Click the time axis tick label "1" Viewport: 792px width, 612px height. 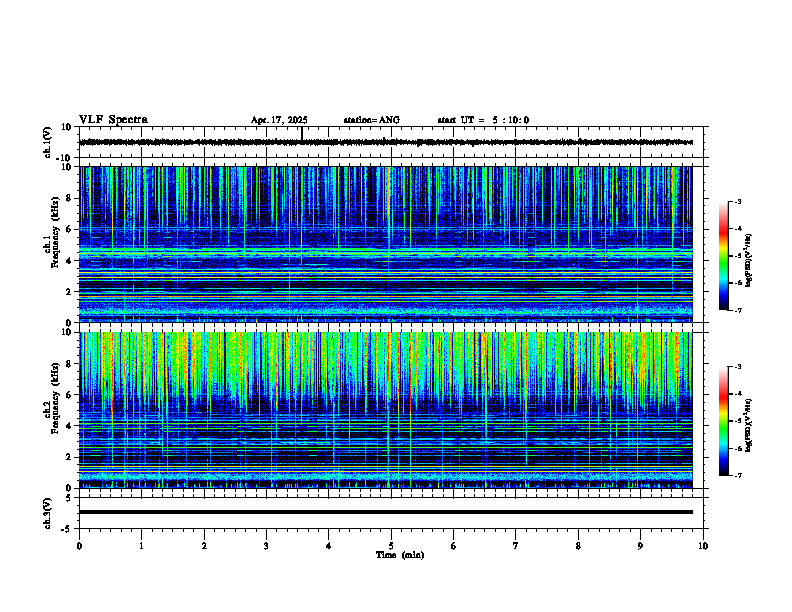click(141, 546)
